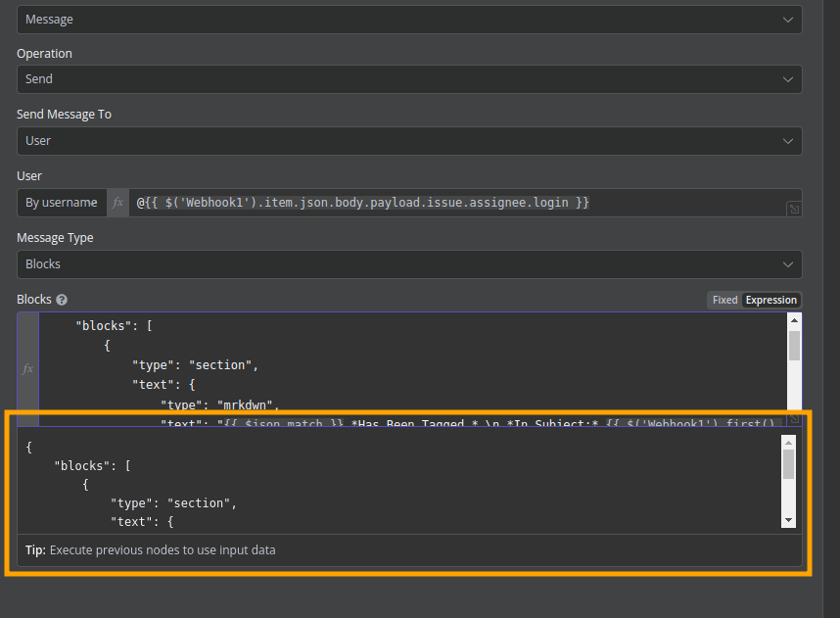Click the Blocks field label

(34, 300)
